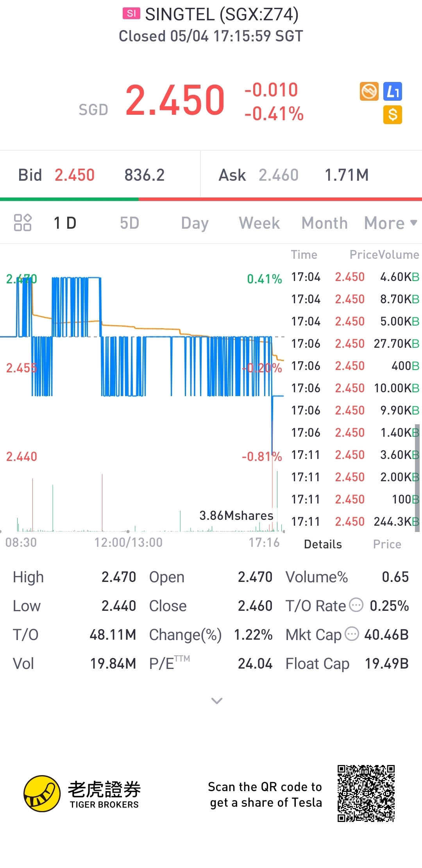The width and height of the screenshot is (422, 868).
Task: Tap the Float Cap value 19.49B
Action: coord(387,663)
